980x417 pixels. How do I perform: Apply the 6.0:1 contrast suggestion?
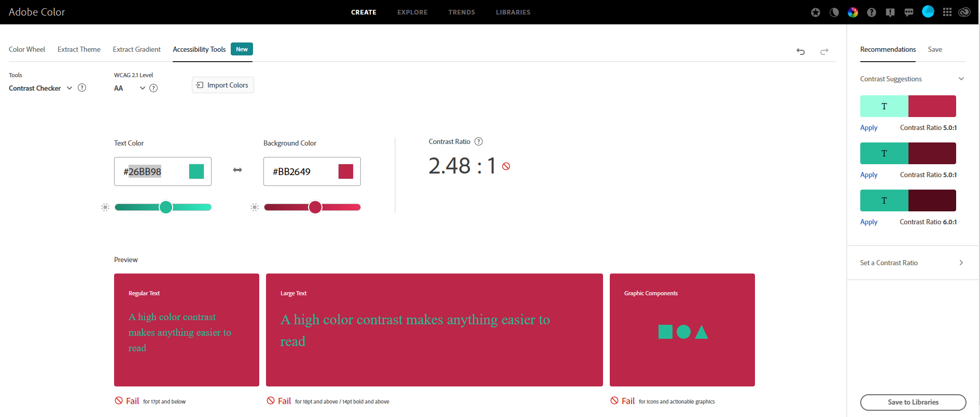pyautogui.click(x=869, y=222)
